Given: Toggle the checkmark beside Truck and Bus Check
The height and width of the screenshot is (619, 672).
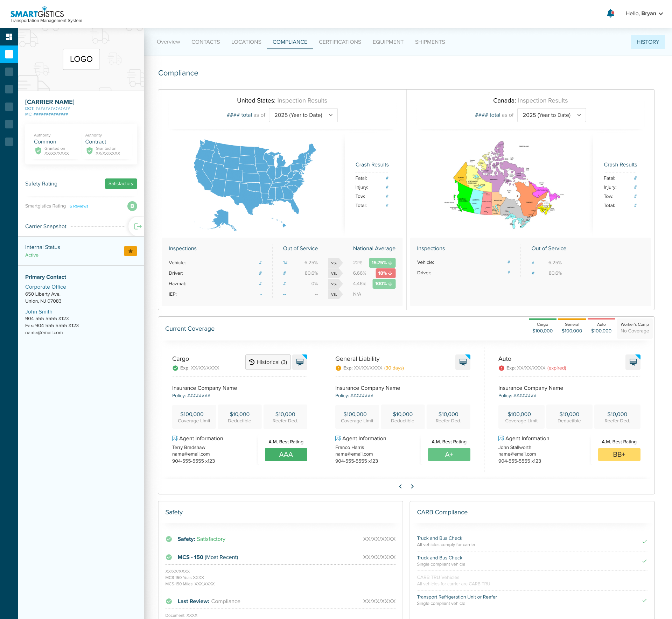Looking at the screenshot, I should 644,542.
